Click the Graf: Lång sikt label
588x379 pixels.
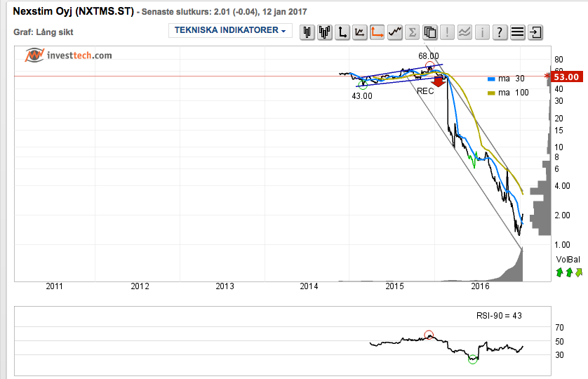43,32
